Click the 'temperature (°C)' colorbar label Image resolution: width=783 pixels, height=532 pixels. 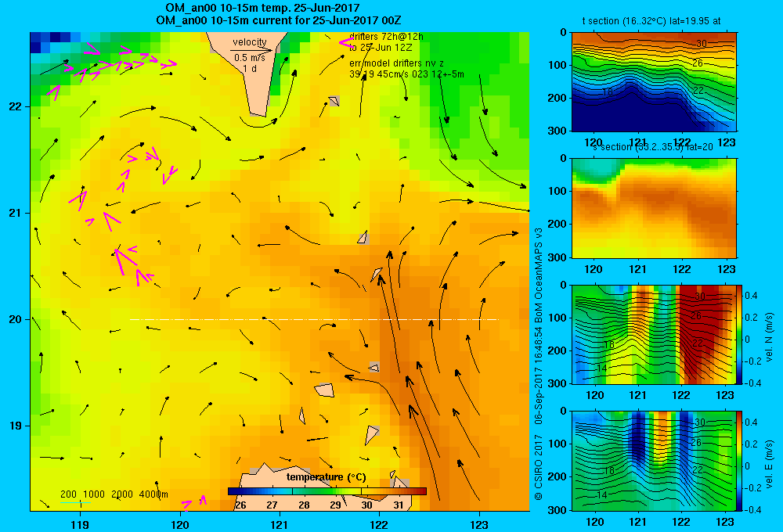[x=326, y=477]
